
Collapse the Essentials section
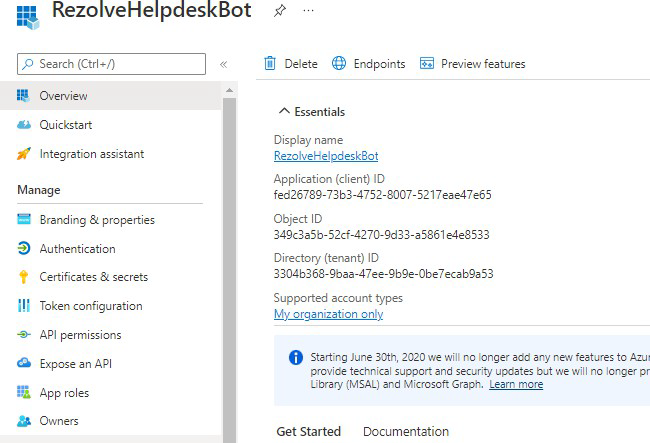click(284, 111)
